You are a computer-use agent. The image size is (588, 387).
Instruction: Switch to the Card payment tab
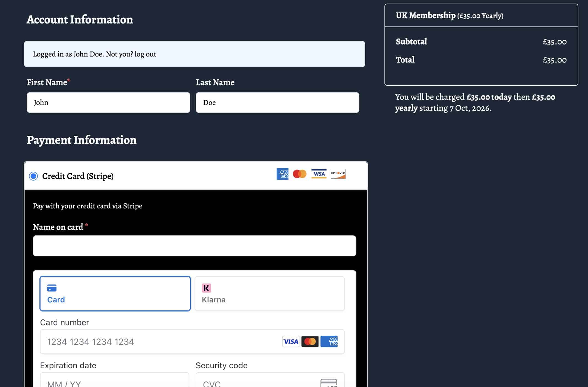click(115, 294)
